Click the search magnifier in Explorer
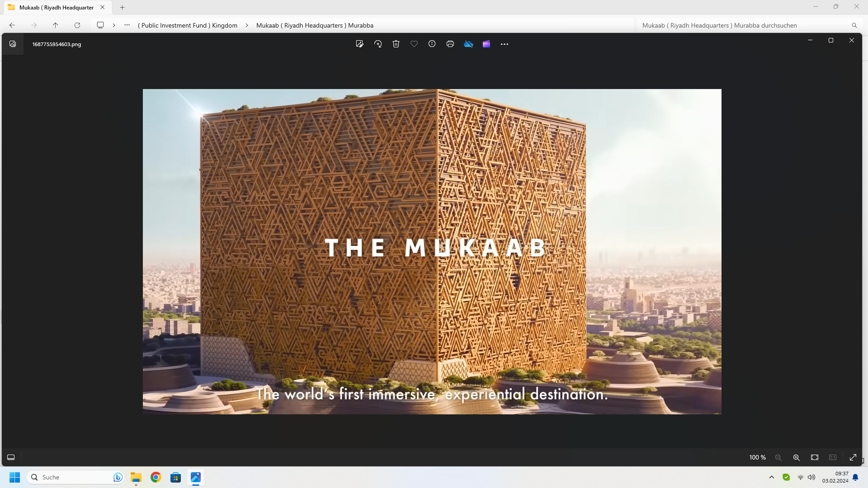868x488 pixels. pos(854,25)
